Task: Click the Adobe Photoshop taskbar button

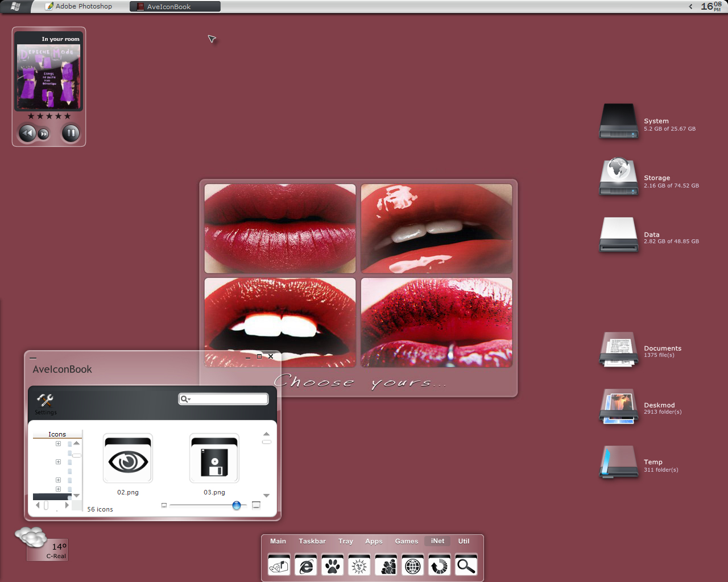Action: click(79, 6)
